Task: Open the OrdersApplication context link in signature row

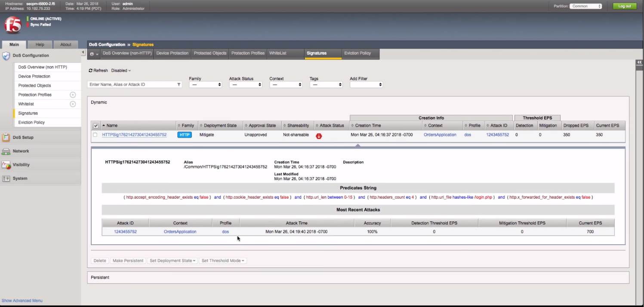Action: coord(439,135)
